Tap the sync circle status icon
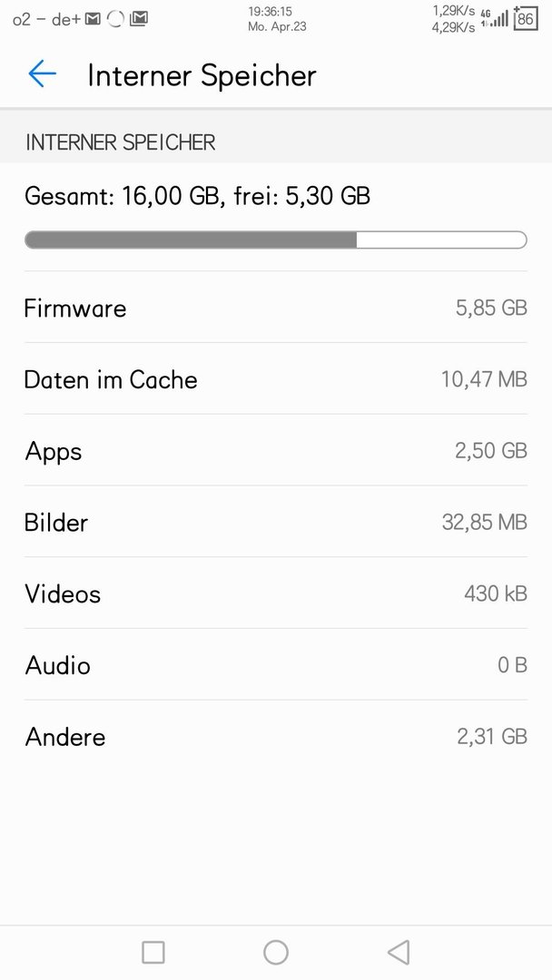The height and width of the screenshot is (980, 552). 115,19
